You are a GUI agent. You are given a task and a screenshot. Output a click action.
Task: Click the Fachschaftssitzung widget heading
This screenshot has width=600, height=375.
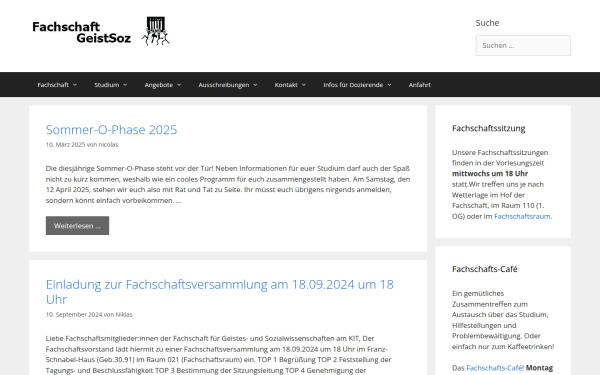point(489,129)
